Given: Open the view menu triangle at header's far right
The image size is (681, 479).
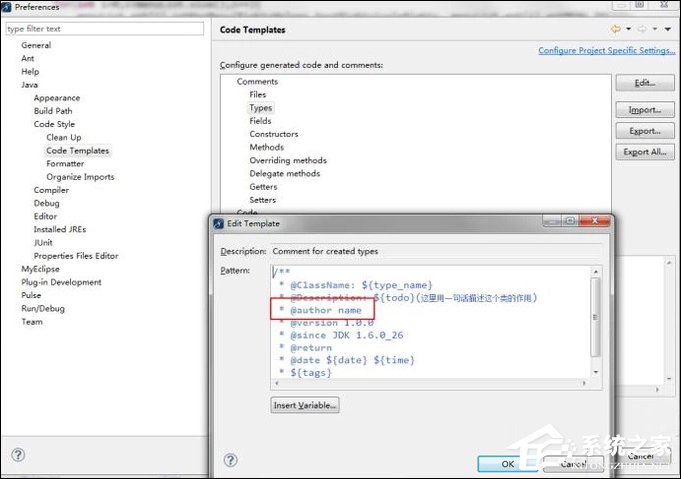Looking at the screenshot, I should pyautogui.click(x=668, y=29).
